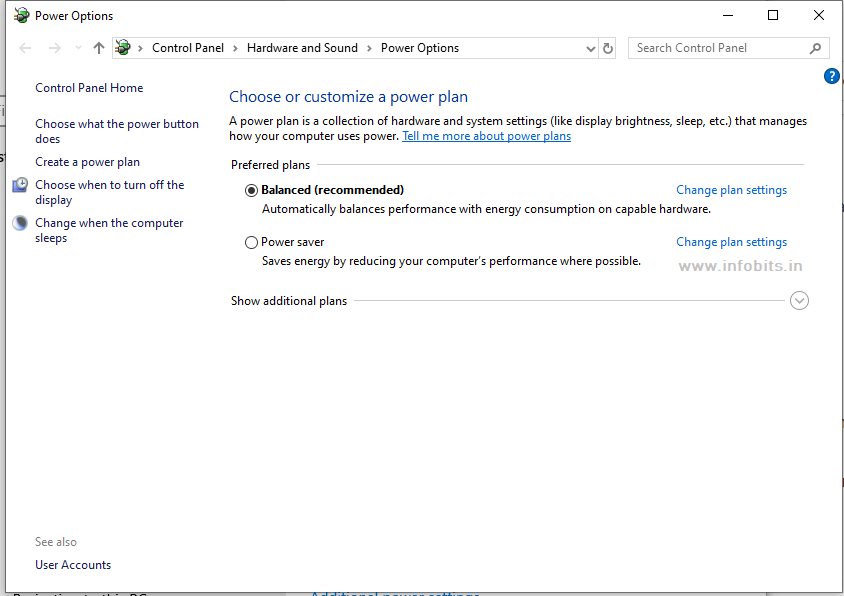The width and height of the screenshot is (844, 596).
Task: Click the Balanced (recommended) plan label
Action: tap(332, 190)
